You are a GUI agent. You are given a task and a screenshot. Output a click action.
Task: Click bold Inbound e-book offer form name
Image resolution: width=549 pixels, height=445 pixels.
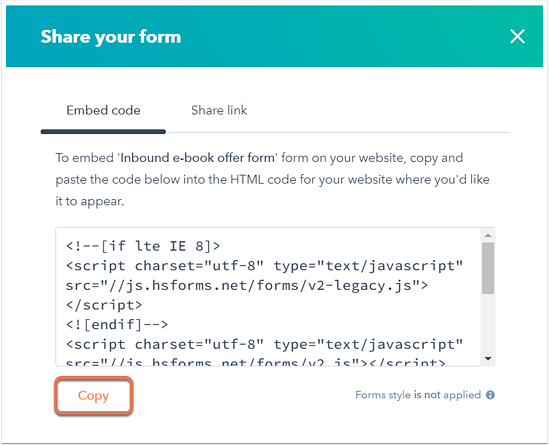[197, 158]
